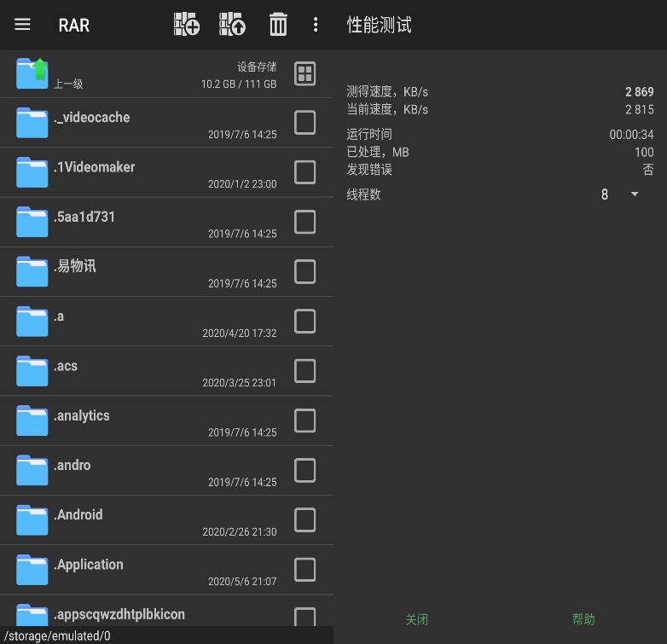Check the .andro checkbox
Viewport: 667px width, 644px height.
[305, 470]
